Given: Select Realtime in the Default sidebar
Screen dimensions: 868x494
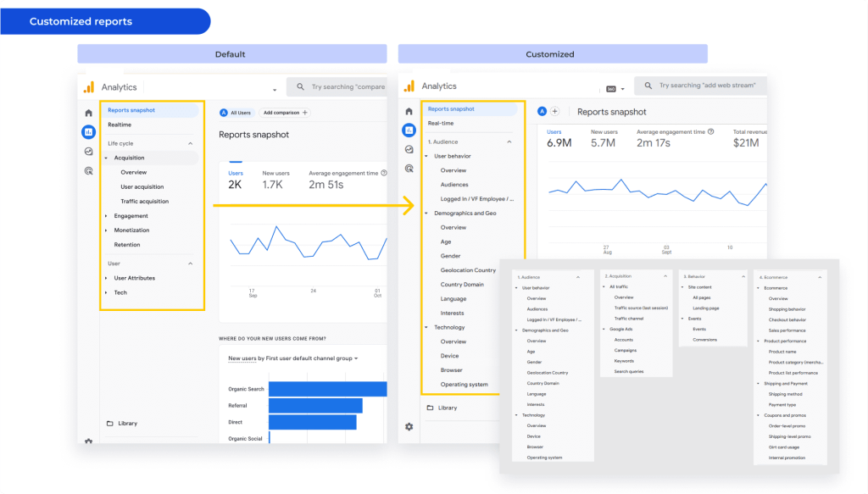Looking at the screenshot, I should coord(120,125).
